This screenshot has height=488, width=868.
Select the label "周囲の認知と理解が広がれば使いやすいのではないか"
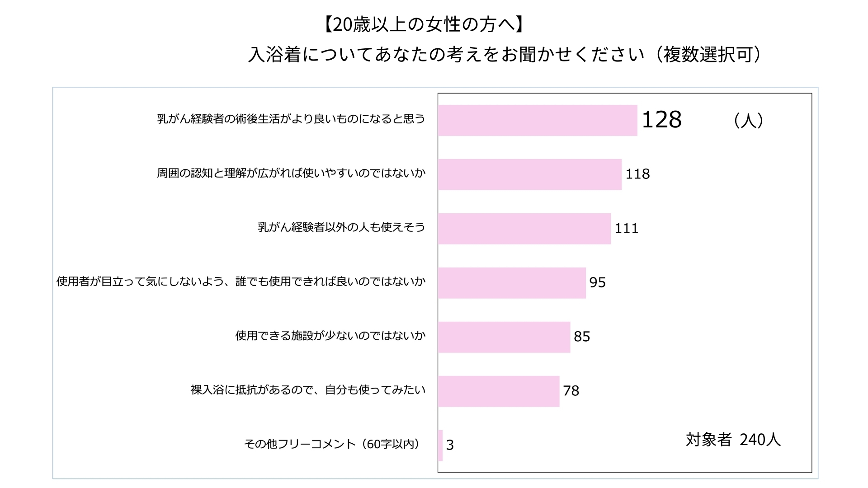click(291, 173)
